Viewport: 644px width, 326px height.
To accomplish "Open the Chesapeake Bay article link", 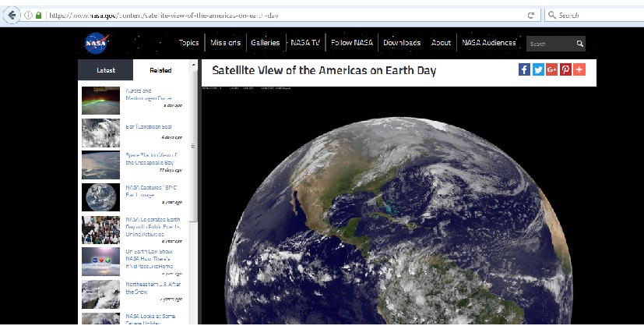I will click(150, 158).
